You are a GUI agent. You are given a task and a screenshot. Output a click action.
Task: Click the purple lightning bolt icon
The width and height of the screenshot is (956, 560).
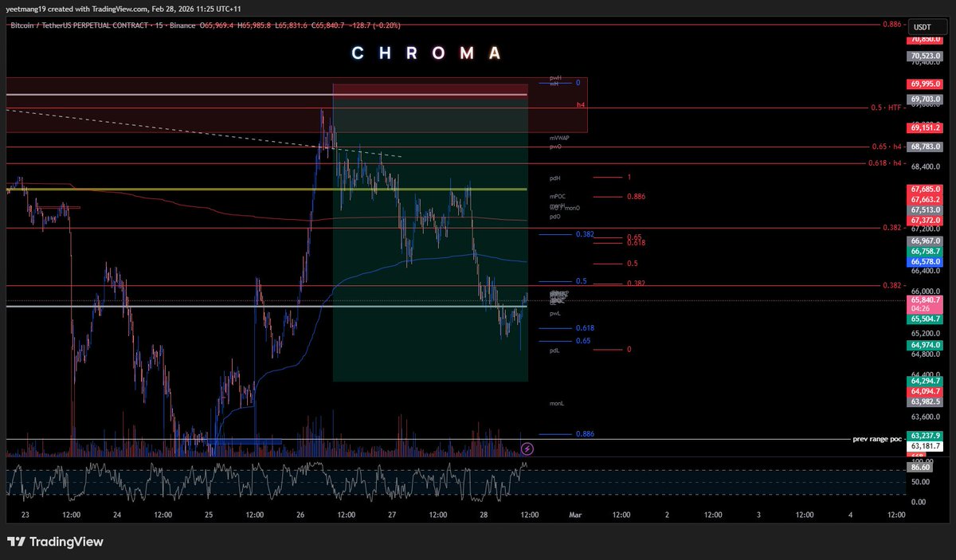527,448
